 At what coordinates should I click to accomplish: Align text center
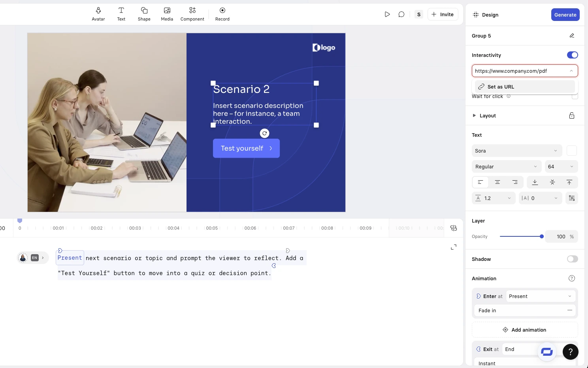coord(498,182)
